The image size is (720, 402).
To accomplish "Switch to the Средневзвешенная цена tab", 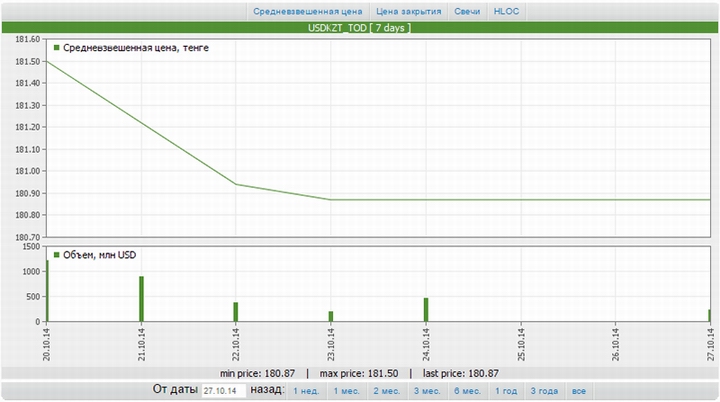I will [x=307, y=12].
